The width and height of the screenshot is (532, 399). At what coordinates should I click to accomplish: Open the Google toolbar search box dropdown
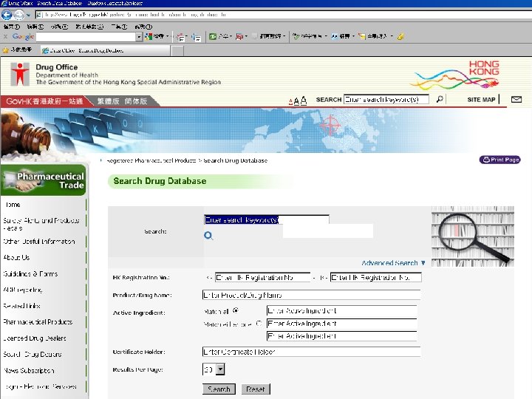tap(139, 37)
